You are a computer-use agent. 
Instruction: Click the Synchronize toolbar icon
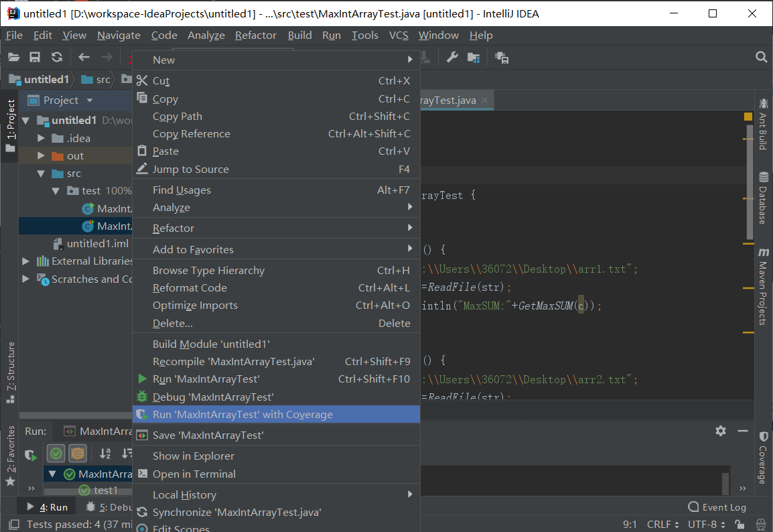pos(57,58)
